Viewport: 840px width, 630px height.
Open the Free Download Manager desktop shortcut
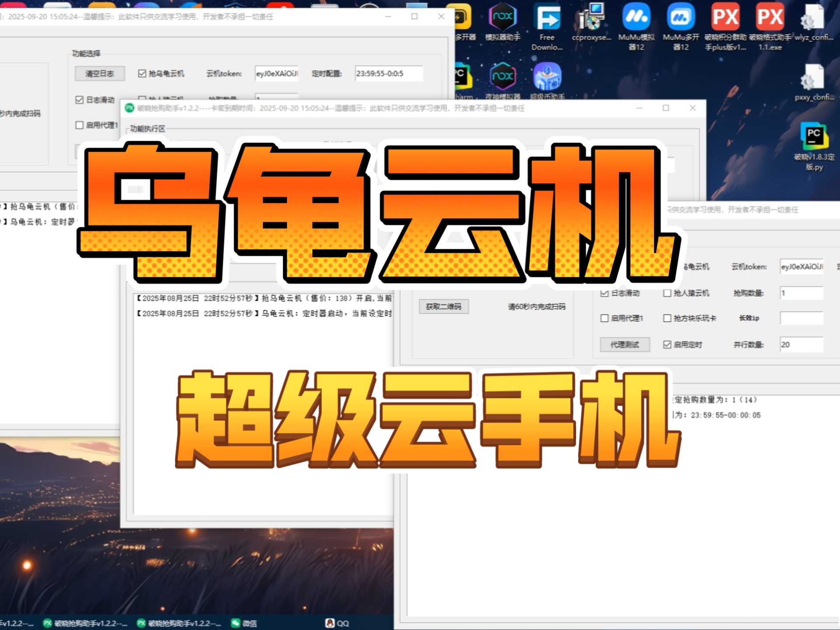tap(547, 27)
